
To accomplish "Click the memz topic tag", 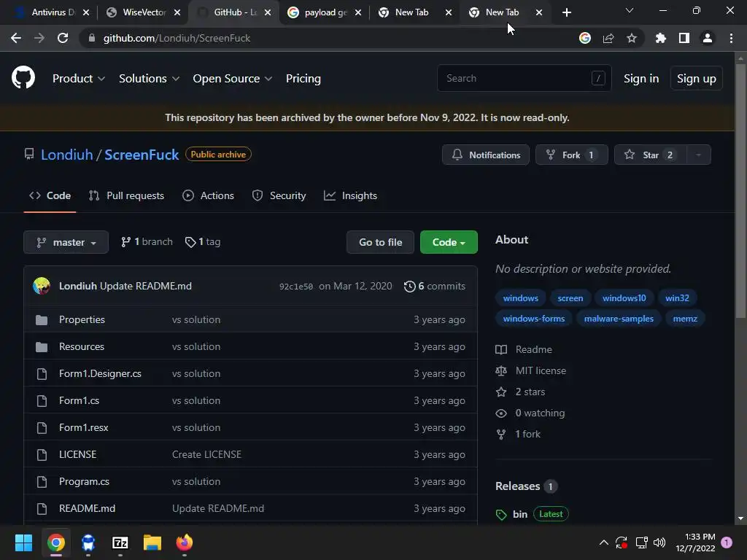I will point(684,319).
